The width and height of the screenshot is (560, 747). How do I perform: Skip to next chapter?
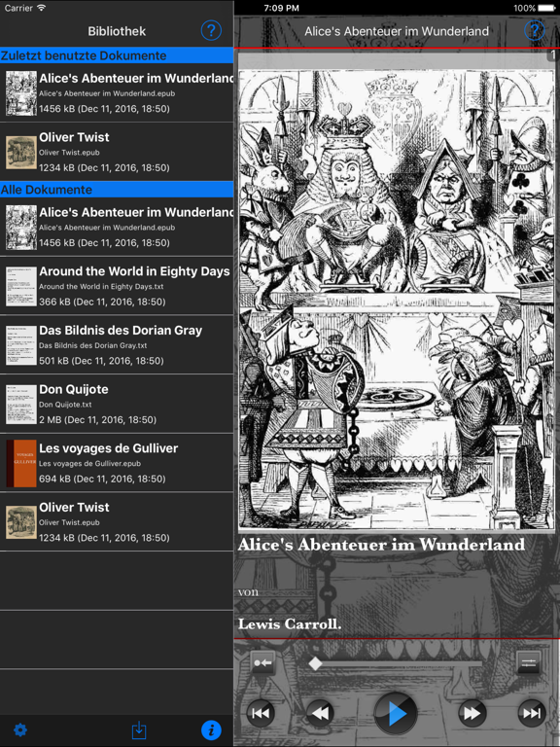pyautogui.click(x=532, y=713)
